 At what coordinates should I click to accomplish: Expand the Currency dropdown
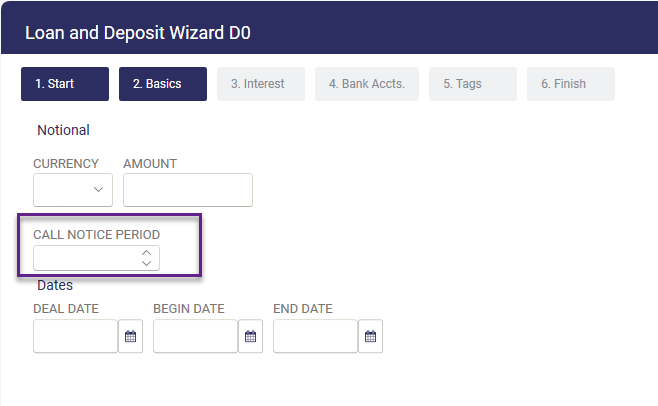(x=73, y=190)
